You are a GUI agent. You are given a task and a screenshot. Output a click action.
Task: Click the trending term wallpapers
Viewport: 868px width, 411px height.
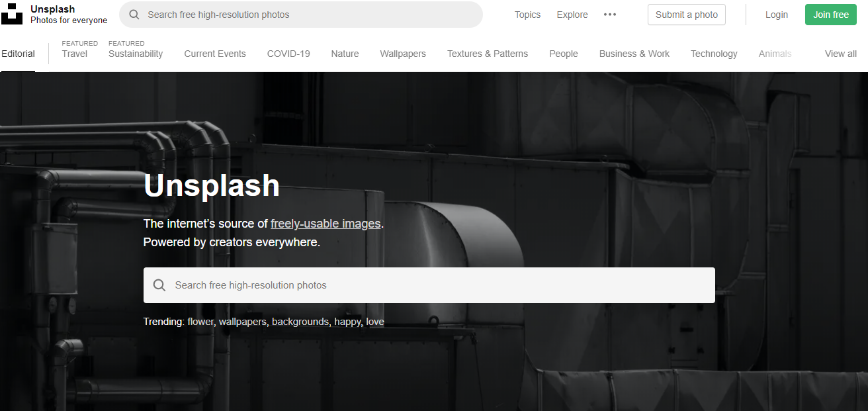[x=243, y=322]
